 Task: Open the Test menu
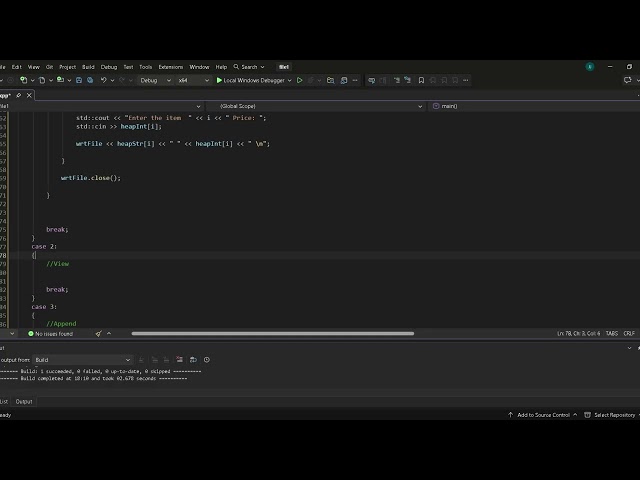[x=128, y=67]
